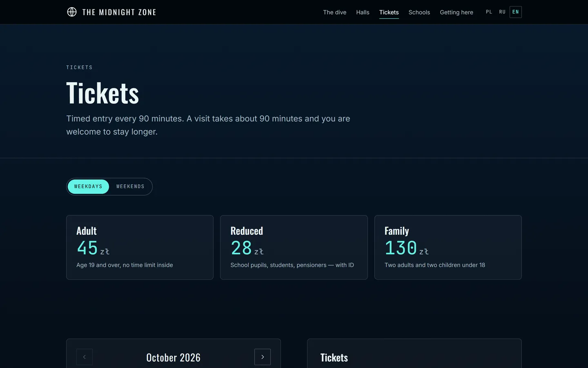This screenshot has height=368, width=588.
Task: Switch language to RU
Action: [x=502, y=12]
